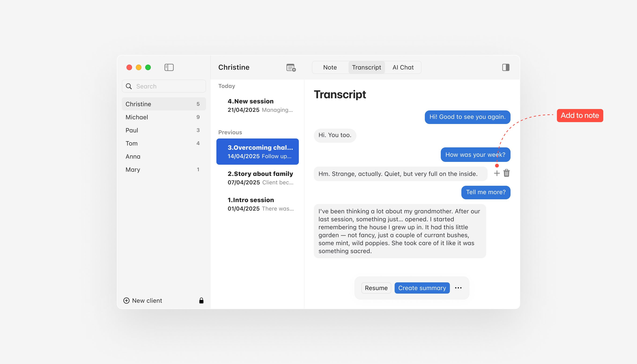Toggle the left sidebar panel icon
637x364 pixels.
[x=169, y=67]
